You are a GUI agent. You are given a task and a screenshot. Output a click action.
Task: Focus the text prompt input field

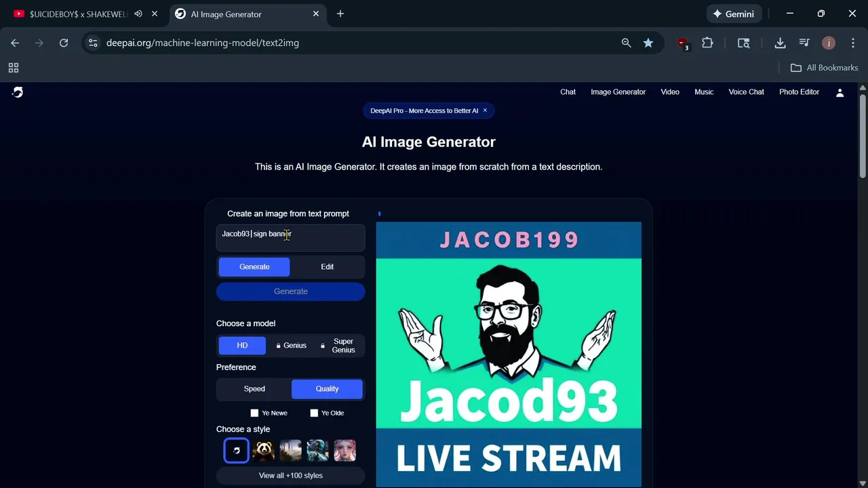click(290, 238)
